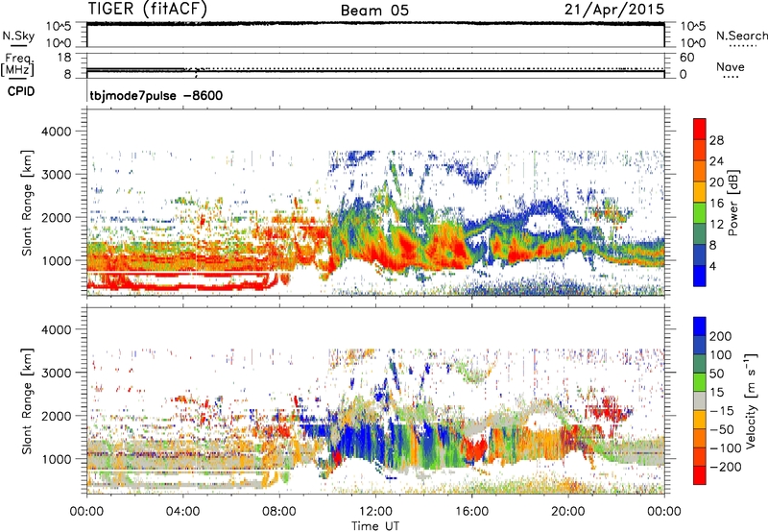Click Slant Range [km] label of velocity panel
This screenshot has width=768, height=532.
point(28,400)
